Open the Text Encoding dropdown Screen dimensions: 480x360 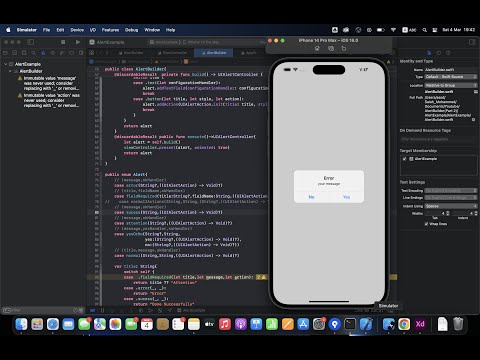click(x=451, y=190)
